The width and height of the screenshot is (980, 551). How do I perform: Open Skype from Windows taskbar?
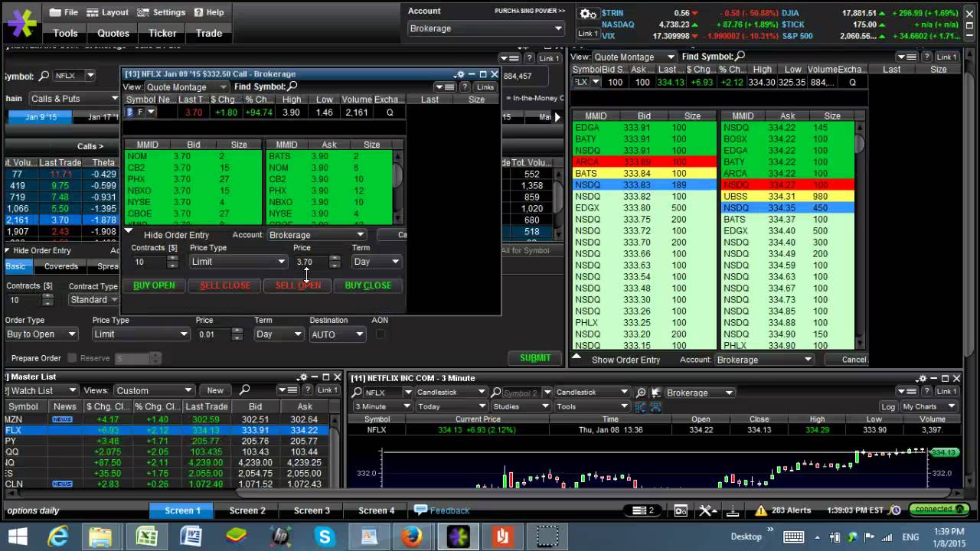coord(324,536)
